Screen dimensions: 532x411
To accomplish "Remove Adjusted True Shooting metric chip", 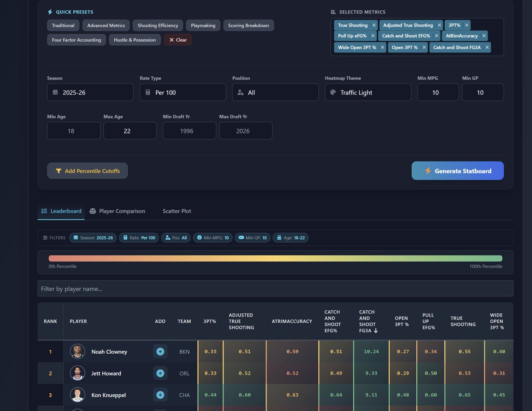I will point(439,25).
